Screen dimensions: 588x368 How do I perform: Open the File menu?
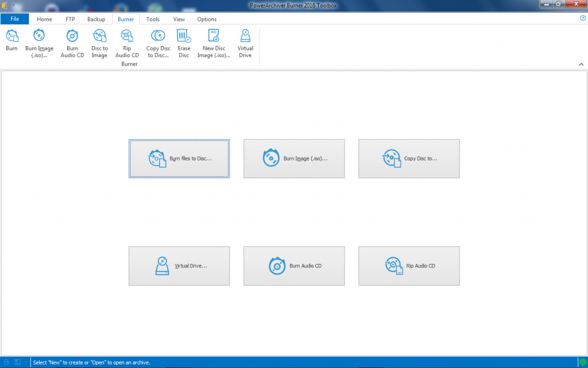(14, 19)
